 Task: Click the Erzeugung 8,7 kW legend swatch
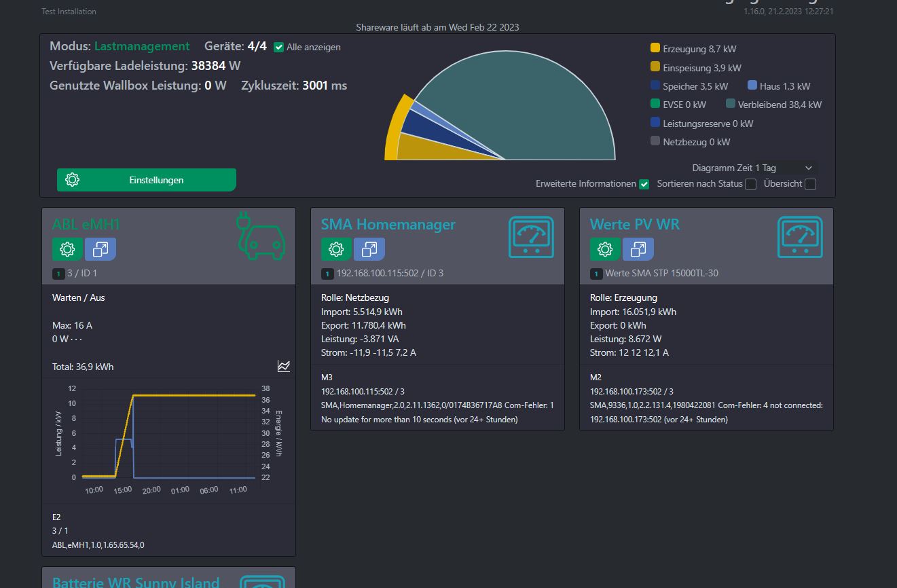point(655,48)
